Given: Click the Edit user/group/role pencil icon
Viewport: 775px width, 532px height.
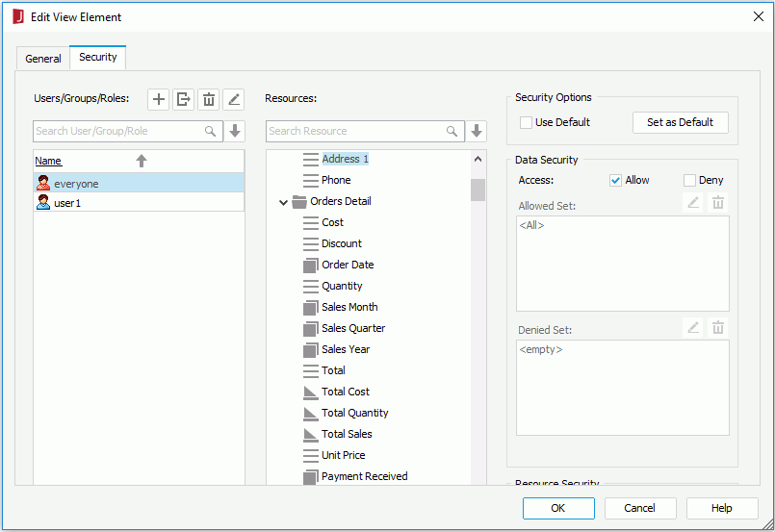Looking at the screenshot, I should coord(234,99).
